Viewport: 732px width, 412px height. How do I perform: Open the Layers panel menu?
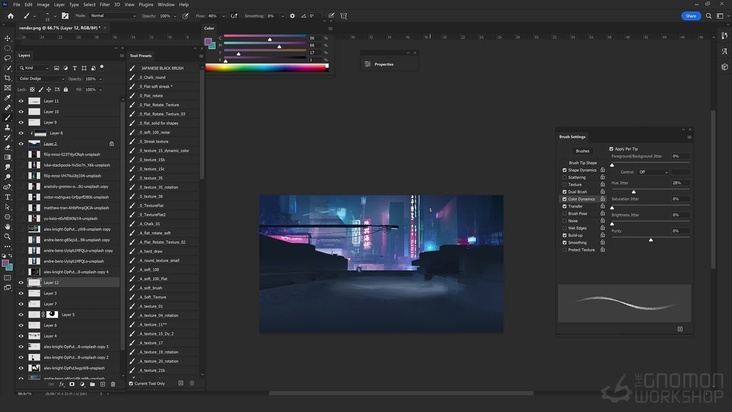(122, 56)
